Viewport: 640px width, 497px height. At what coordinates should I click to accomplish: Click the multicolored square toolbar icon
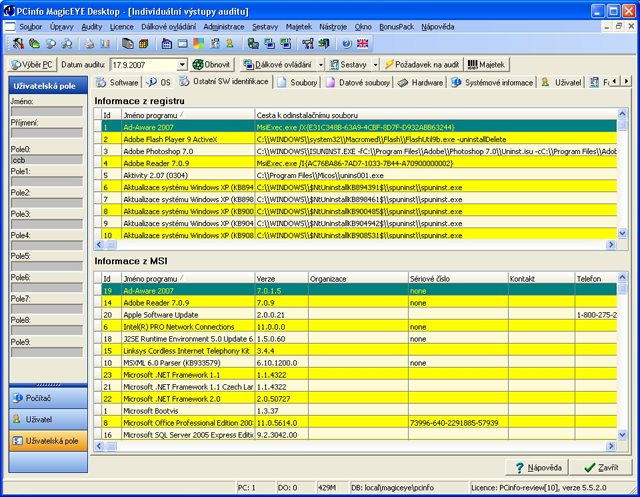click(198, 44)
